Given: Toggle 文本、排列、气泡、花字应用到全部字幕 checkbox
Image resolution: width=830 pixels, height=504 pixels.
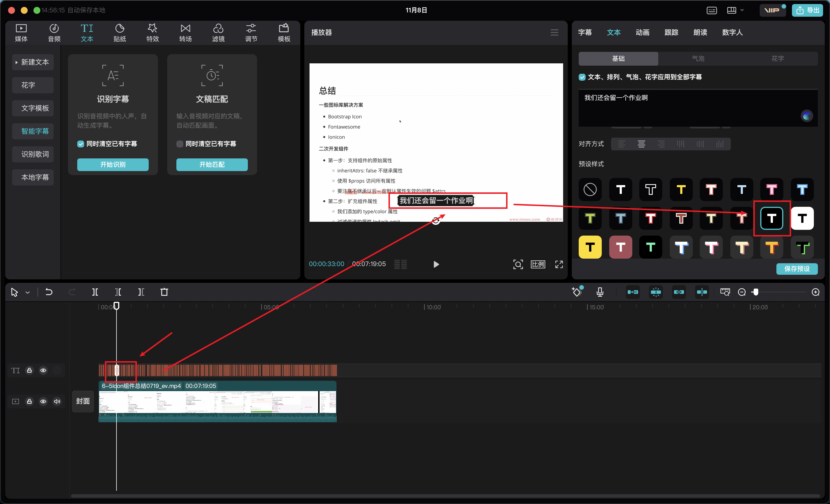Looking at the screenshot, I should (x=582, y=77).
